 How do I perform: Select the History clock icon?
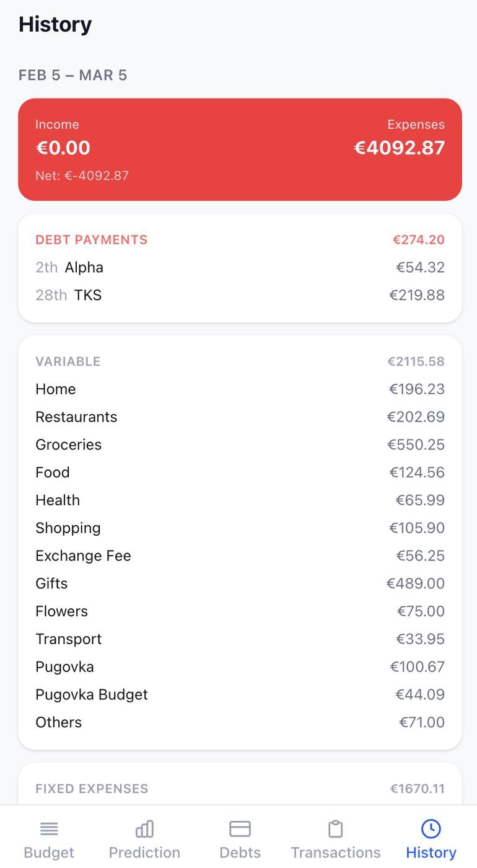(431, 828)
